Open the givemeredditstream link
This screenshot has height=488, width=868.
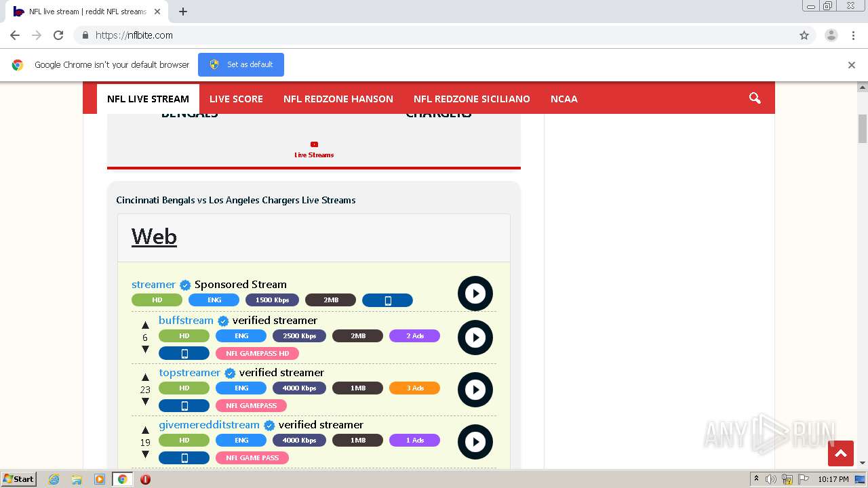[209, 425]
